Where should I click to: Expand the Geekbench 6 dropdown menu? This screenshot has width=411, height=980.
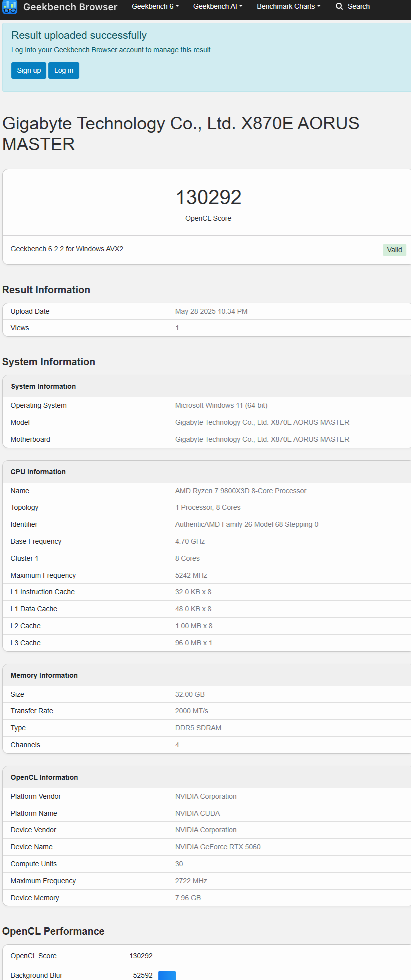pos(155,6)
